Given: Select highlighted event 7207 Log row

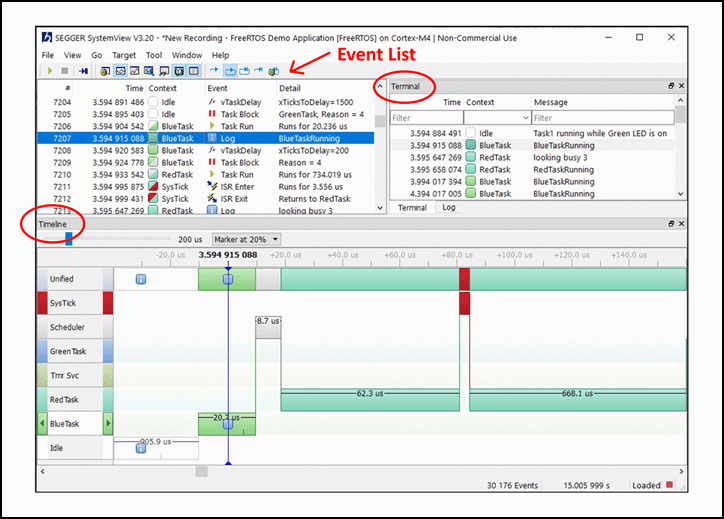Looking at the screenshot, I should tap(205, 138).
